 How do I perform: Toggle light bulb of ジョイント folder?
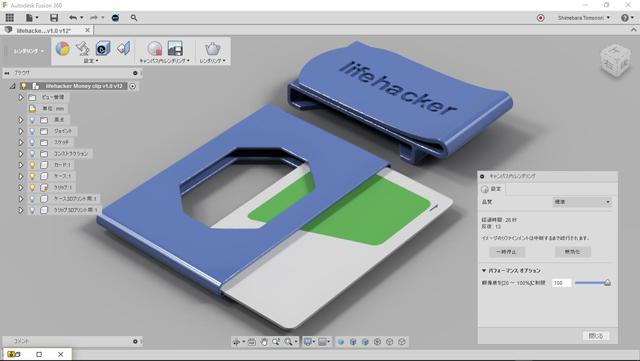click(x=32, y=131)
